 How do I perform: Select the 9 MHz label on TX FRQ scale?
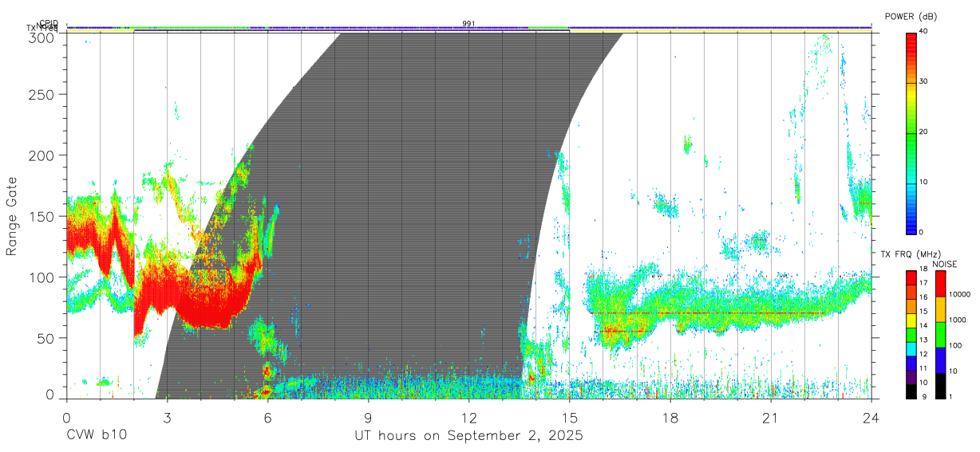(x=925, y=396)
